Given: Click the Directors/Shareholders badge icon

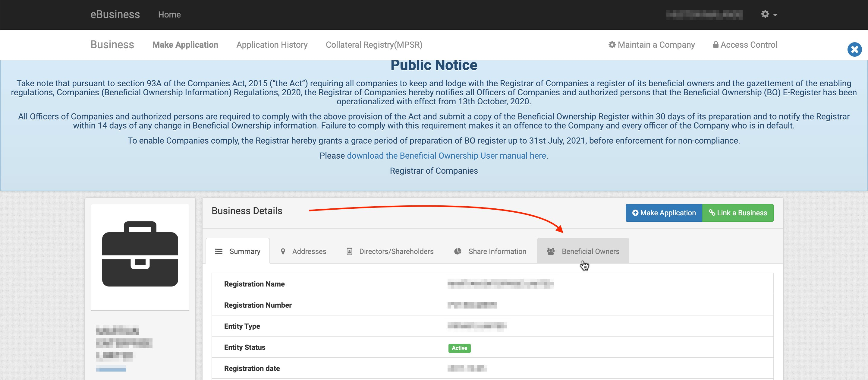Looking at the screenshot, I should [x=349, y=252].
